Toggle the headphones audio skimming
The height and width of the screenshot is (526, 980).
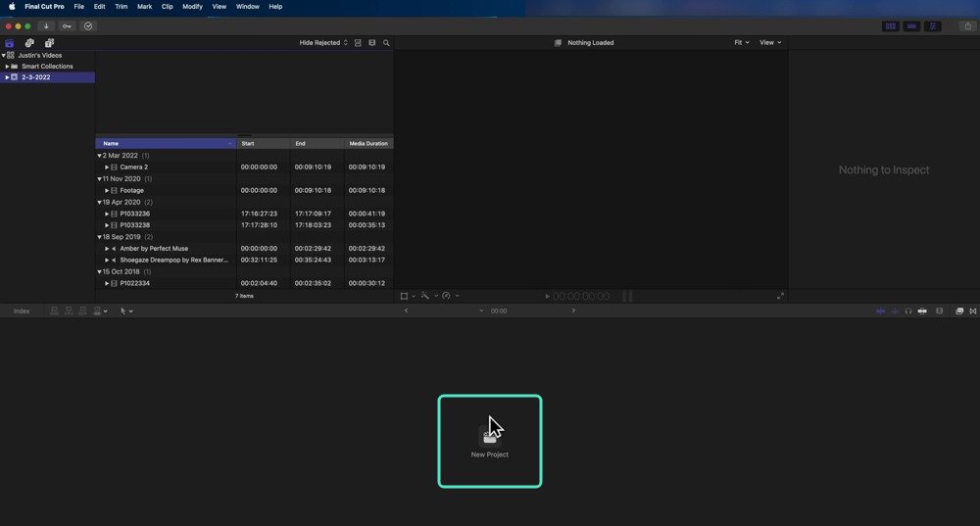point(908,311)
